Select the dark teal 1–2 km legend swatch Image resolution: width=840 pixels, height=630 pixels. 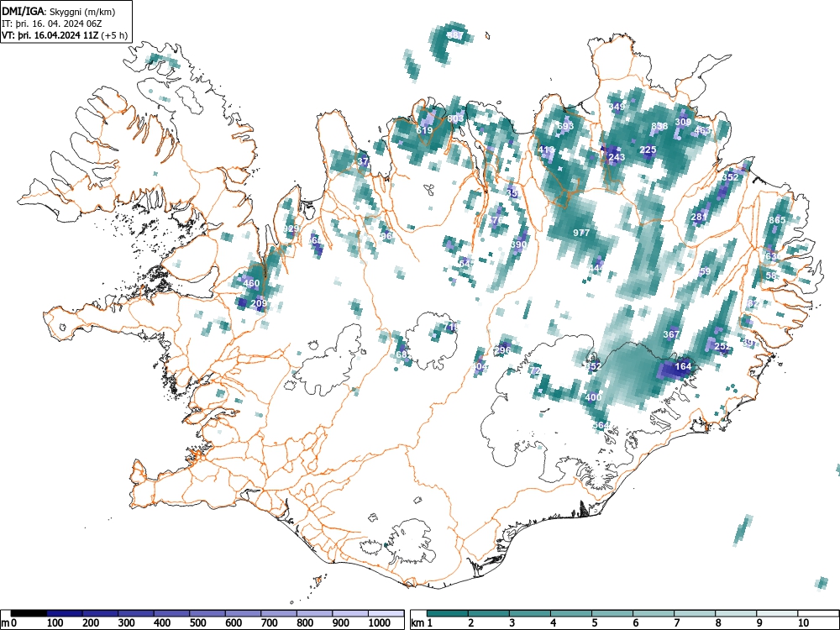coord(448,613)
